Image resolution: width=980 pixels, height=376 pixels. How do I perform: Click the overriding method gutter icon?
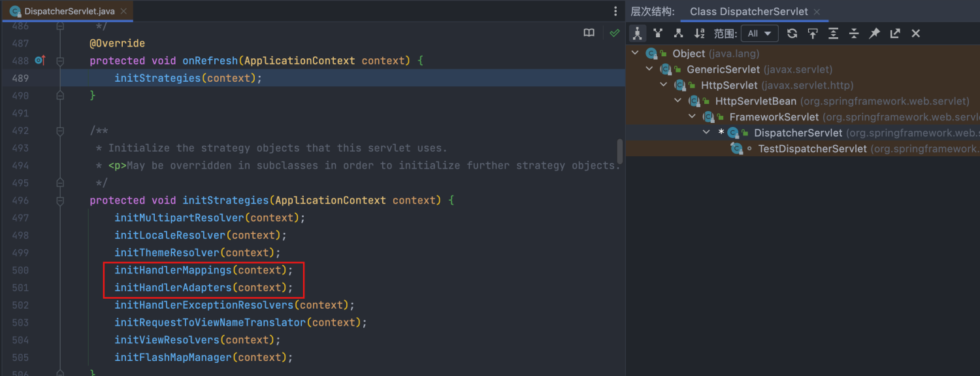tap(41, 61)
